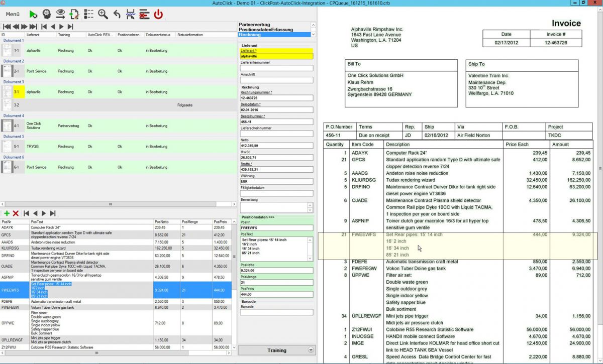
Task: Click the zoom-in magnifier icon
Action: (x=103, y=14)
